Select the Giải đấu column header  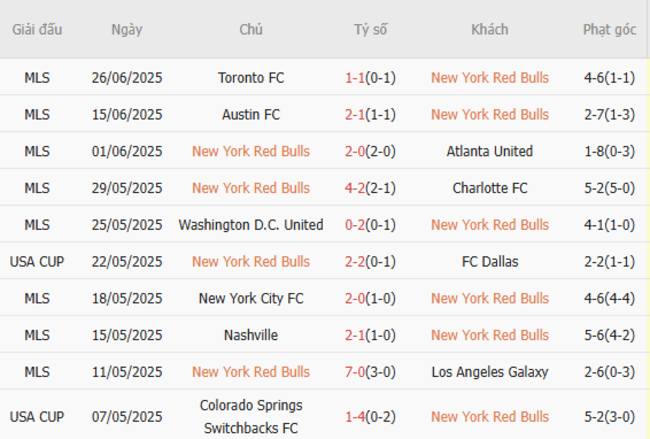[37, 29]
